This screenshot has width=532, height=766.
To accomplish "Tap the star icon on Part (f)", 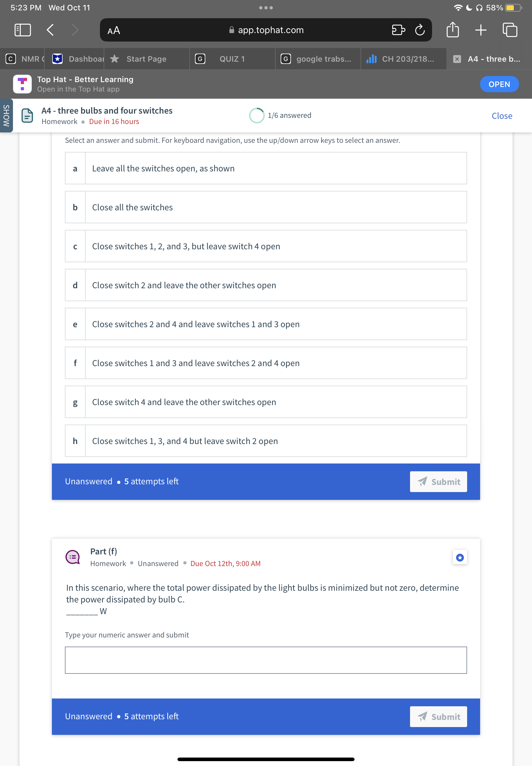I will [x=460, y=557].
